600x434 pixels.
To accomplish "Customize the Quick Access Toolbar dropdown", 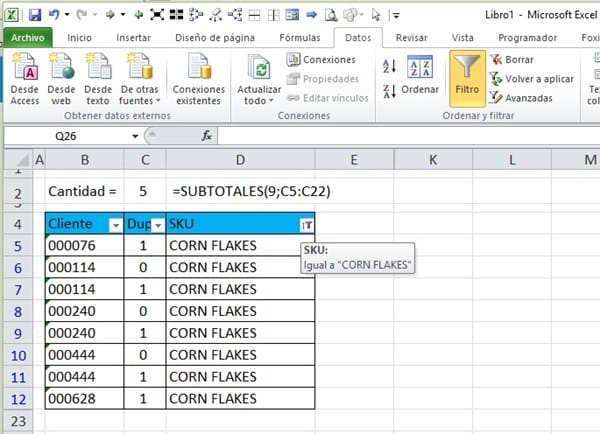I will (x=396, y=16).
